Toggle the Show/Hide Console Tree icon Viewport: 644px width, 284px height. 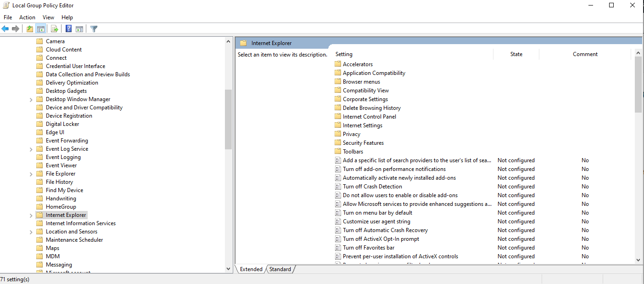(41, 29)
